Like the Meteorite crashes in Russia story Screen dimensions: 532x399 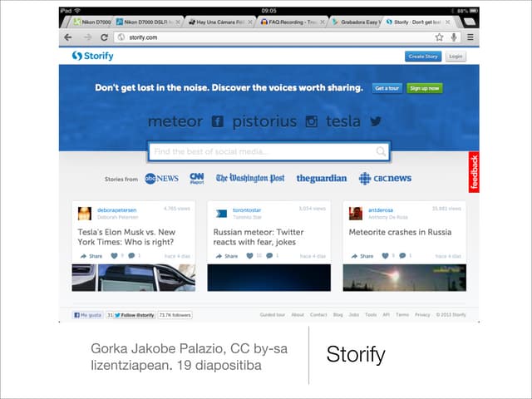[x=385, y=256]
